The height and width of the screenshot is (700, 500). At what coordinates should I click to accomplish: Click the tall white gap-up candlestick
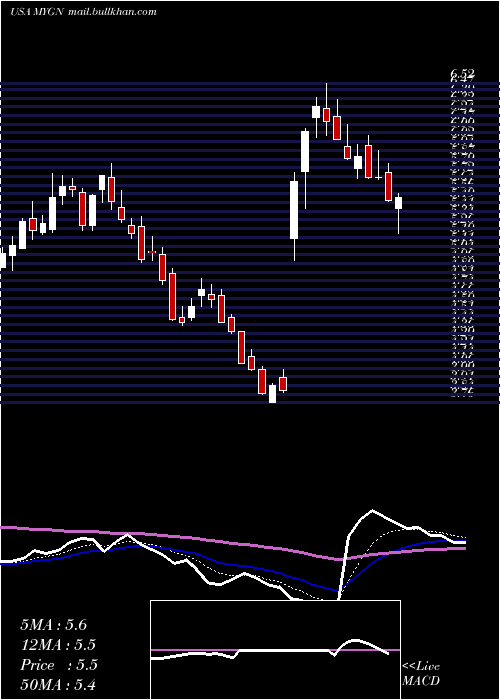pyautogui.click(x=294, y=210)
